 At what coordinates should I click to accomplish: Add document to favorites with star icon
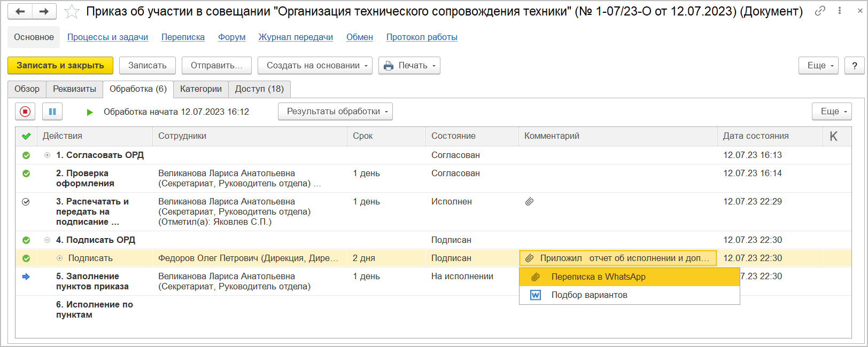[72, 12]
